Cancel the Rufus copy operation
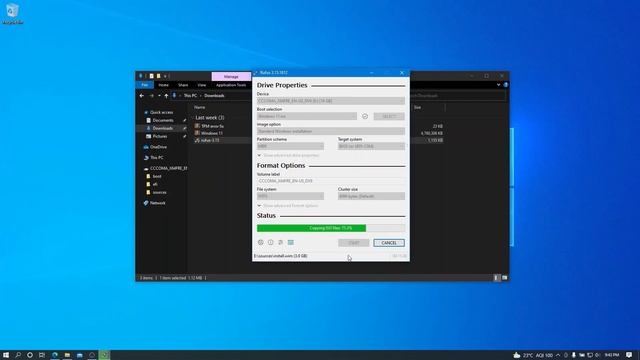The image size is (640, 360). (389, 243)
